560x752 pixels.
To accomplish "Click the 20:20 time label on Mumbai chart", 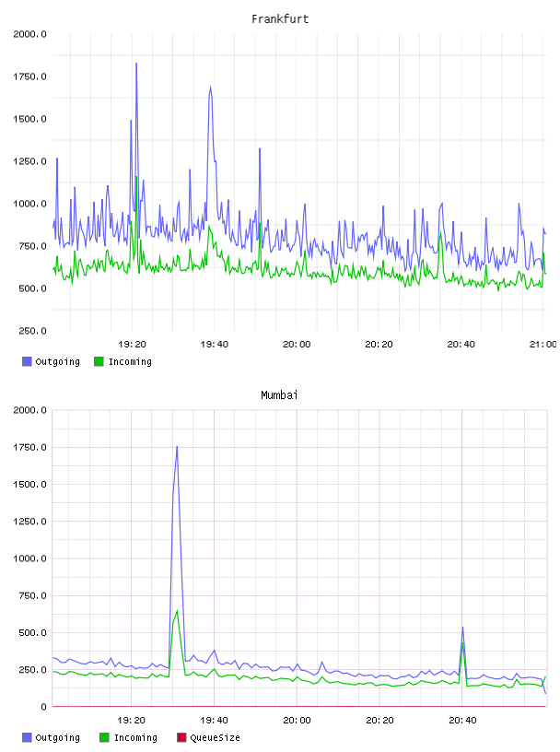I will click(379, 721).
